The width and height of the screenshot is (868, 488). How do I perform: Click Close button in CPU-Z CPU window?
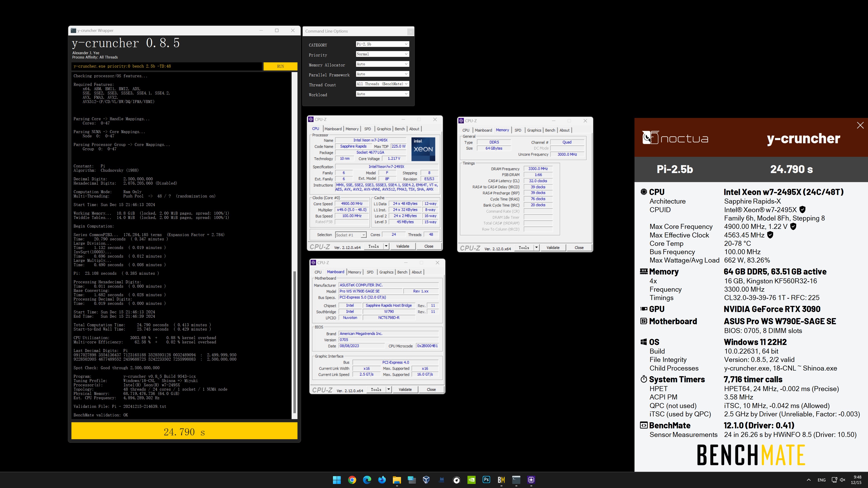[x=429, y=246]
